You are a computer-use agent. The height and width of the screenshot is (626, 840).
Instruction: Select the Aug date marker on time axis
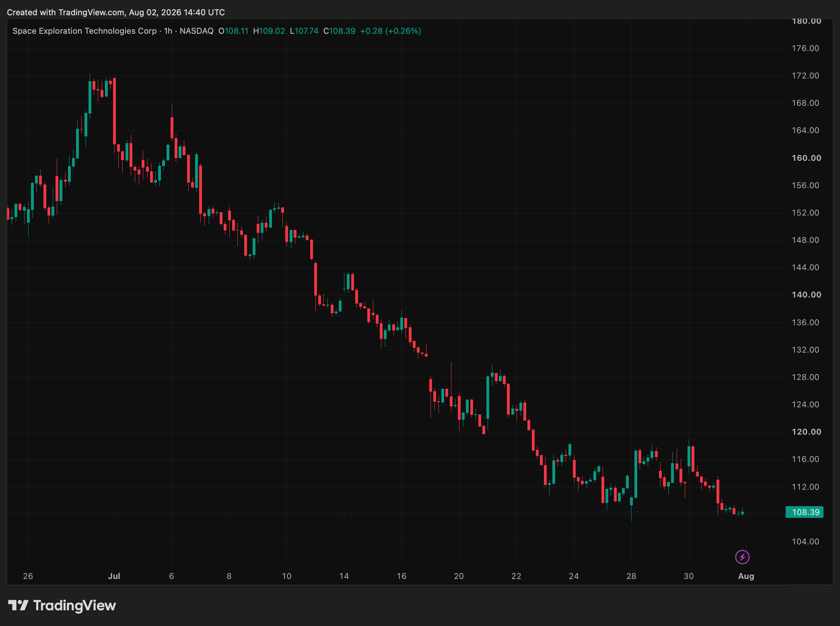pyautogui.click(x=746, y=576)
